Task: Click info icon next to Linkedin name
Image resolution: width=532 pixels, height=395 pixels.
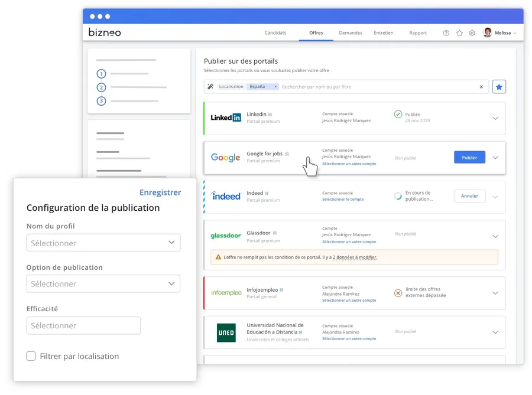Action: pos(270,115)
